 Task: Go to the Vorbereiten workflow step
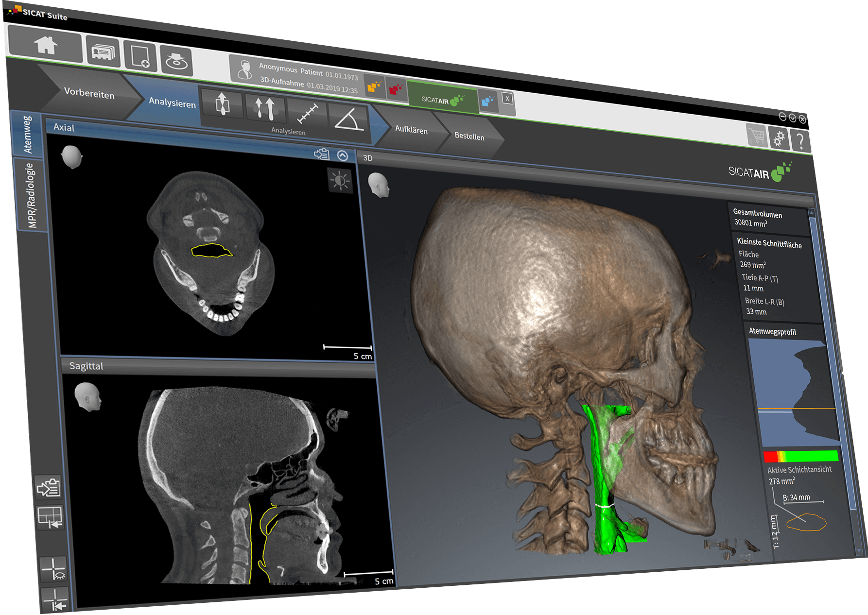point(89,93)
